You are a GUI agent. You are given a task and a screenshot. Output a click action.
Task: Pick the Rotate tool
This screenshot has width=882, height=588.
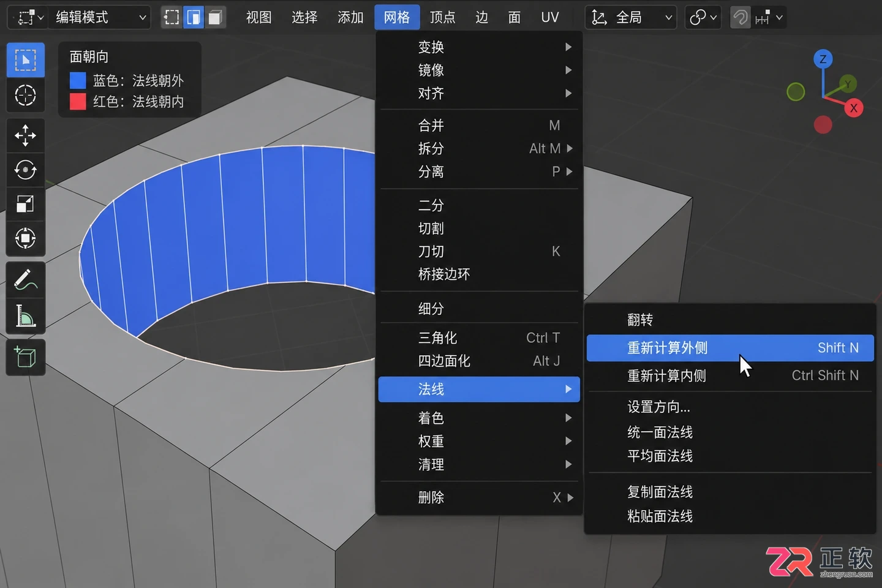(x=25, y=170)
